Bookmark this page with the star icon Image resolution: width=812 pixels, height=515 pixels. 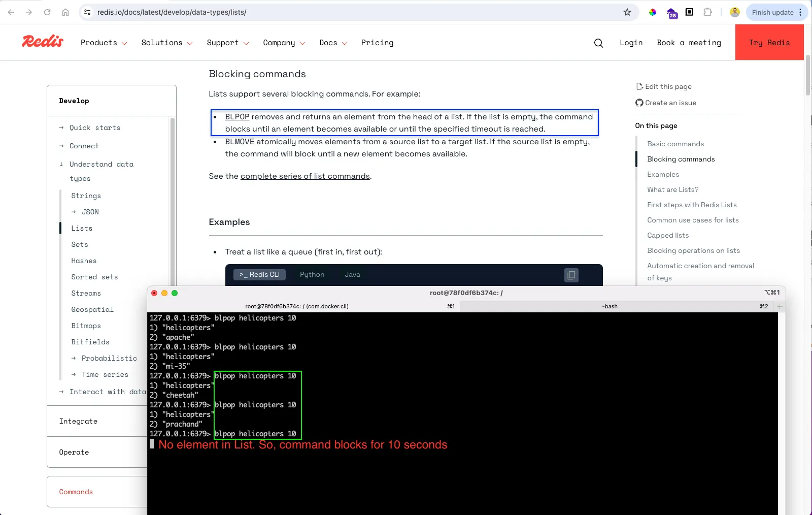[x=627, y=12]
